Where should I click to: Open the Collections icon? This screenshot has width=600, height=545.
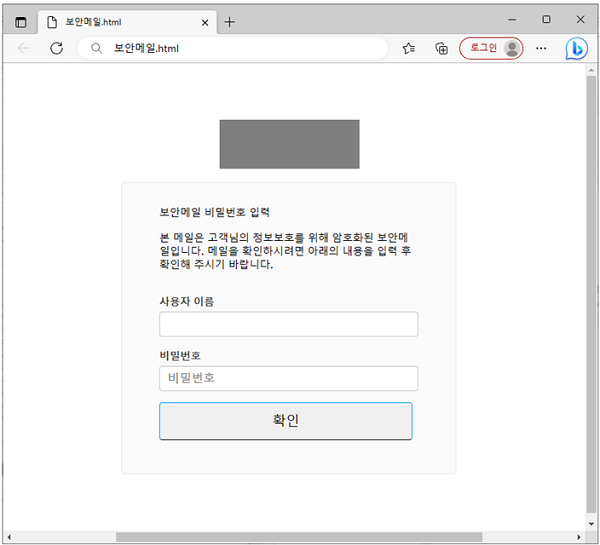click(x=441, y=48)
